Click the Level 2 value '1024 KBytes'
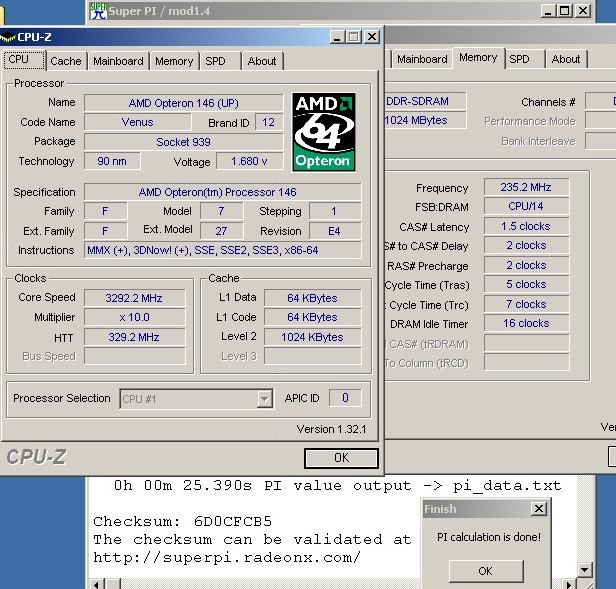Screen dimensions: 616x589 [x=312, y=337]
